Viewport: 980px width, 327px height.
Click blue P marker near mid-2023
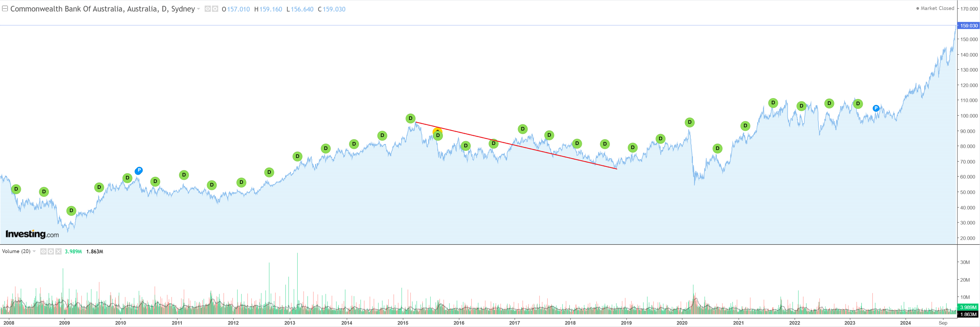(x=876, y=108)
